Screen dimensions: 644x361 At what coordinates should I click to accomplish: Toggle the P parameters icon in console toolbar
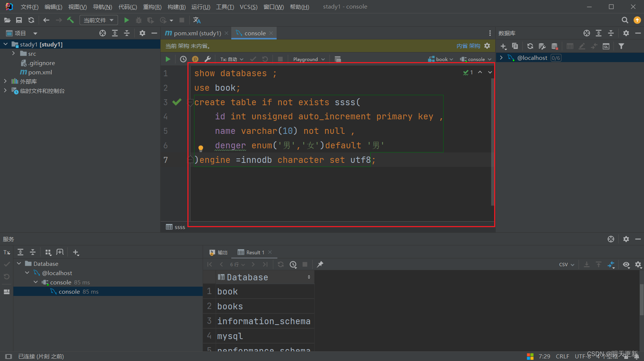point(195,59)
